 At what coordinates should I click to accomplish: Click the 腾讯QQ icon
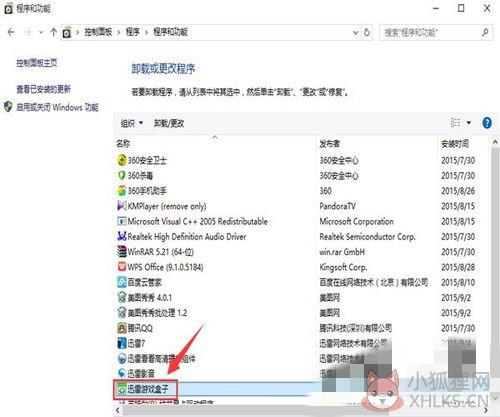pos(122,328)
